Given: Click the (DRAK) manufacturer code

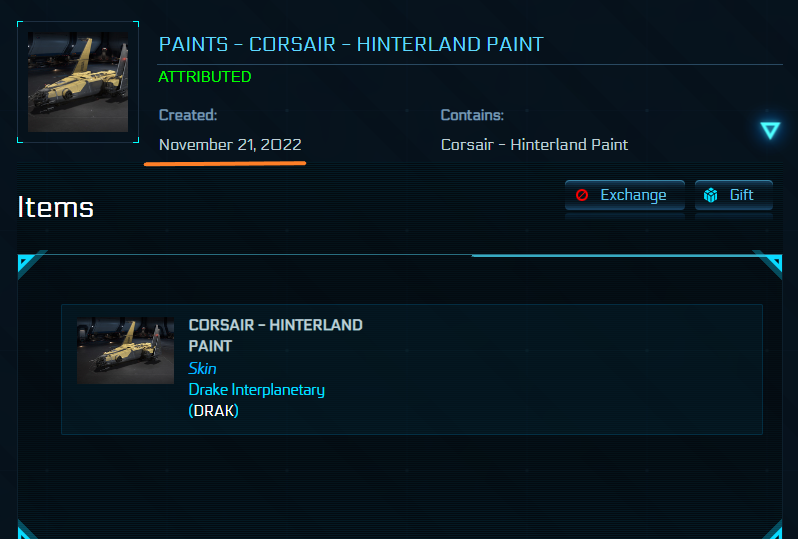Looking at the screenshot, I should click(214, 411).
